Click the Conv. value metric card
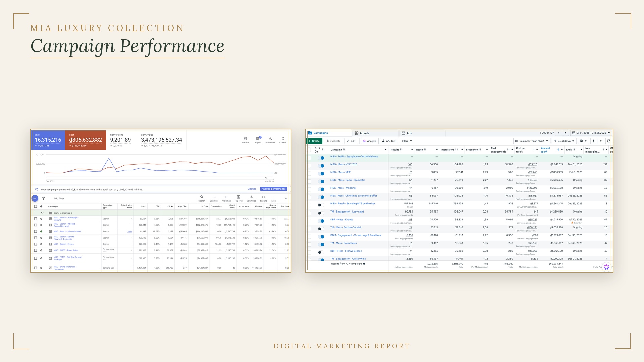The height and width of the screenshot is (362, 644). (162, 140)
